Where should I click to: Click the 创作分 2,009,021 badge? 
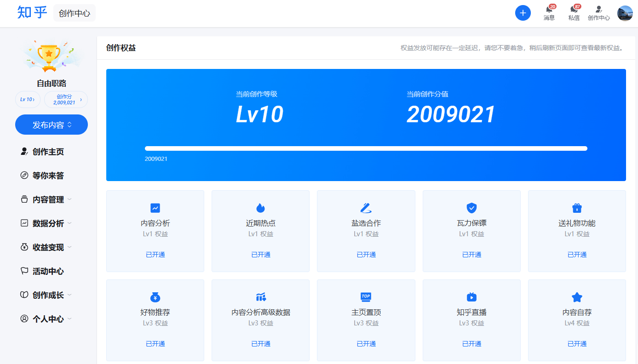tap(66, 99)
